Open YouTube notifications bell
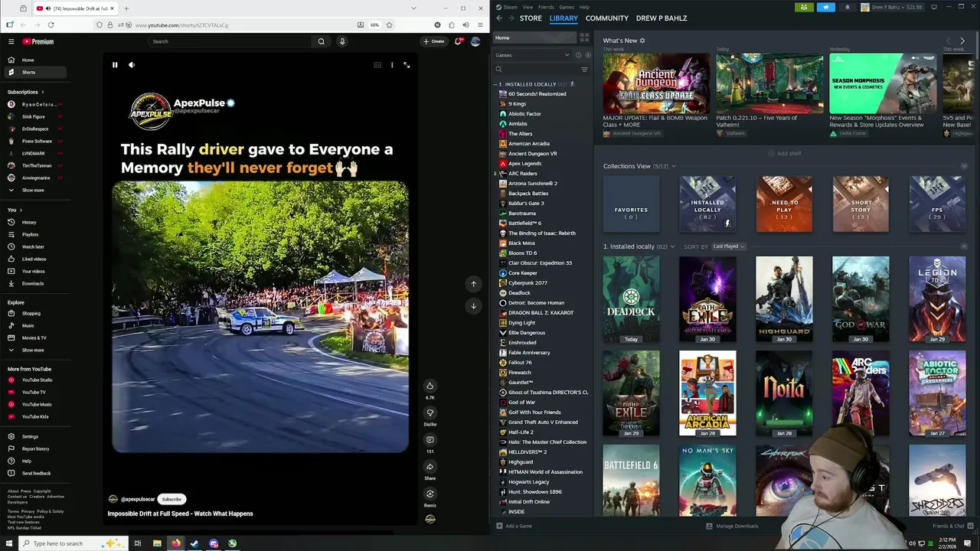Screen dimensions: 980x551 pos(458,41)
